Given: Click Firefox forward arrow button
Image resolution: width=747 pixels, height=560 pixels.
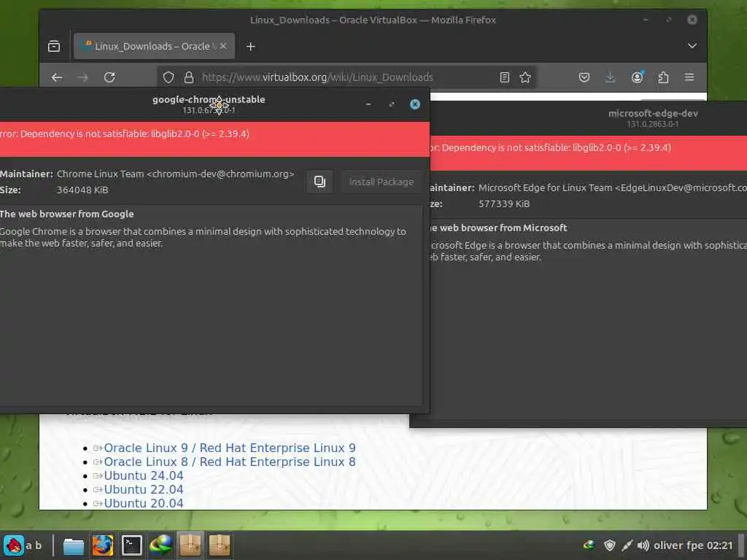Looking at the screenshot, I should (x=83, y=77).
